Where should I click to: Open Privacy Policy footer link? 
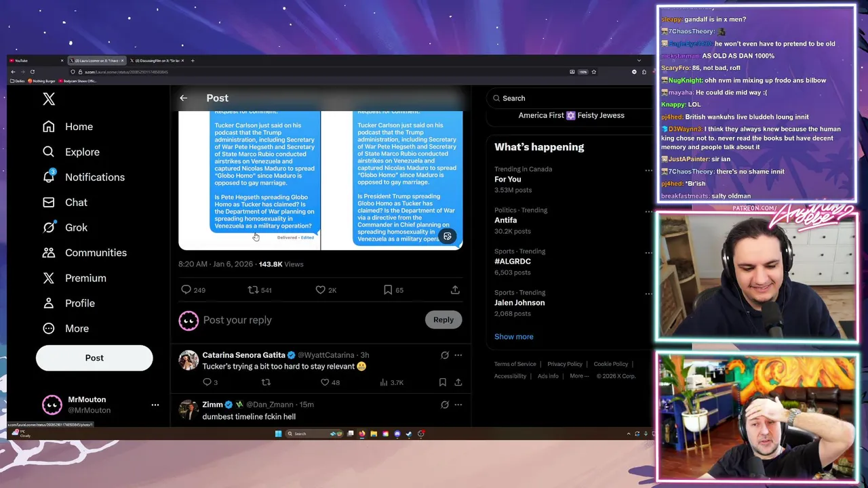click(x=565, y=364)
